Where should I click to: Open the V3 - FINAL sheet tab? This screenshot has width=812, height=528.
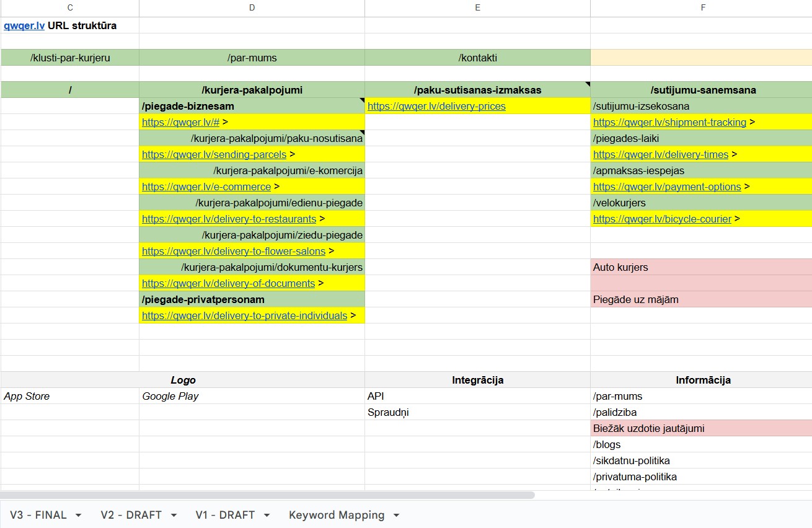point(38,515)
